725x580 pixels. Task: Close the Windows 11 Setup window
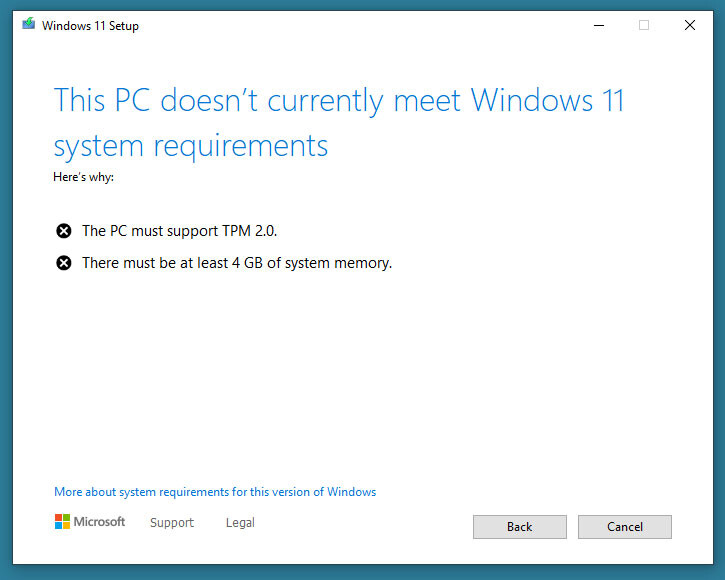tap(689, 25)
